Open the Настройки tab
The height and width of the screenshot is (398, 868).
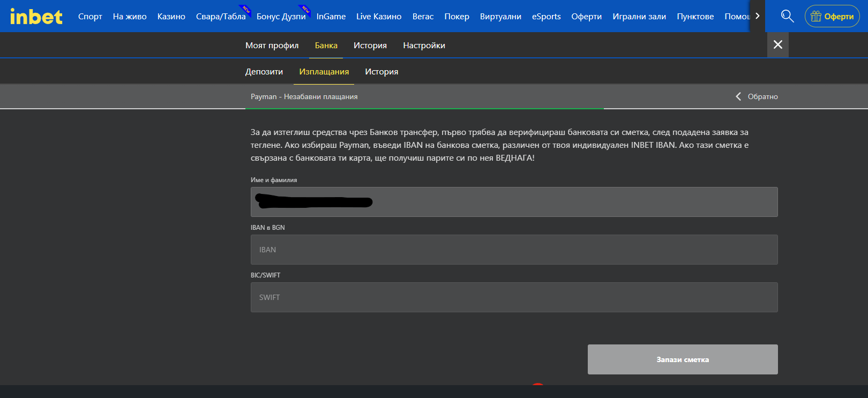click(x=424, y=46)
